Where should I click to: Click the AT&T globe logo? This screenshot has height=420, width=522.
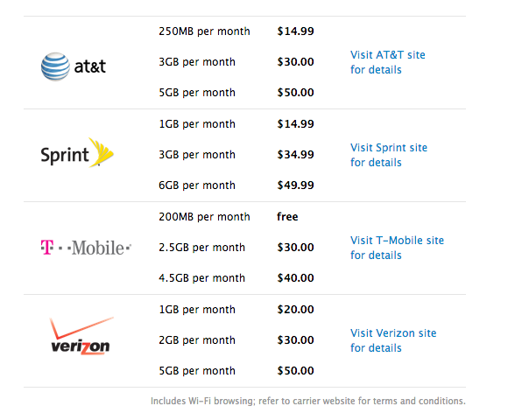(x=74, y=66)
